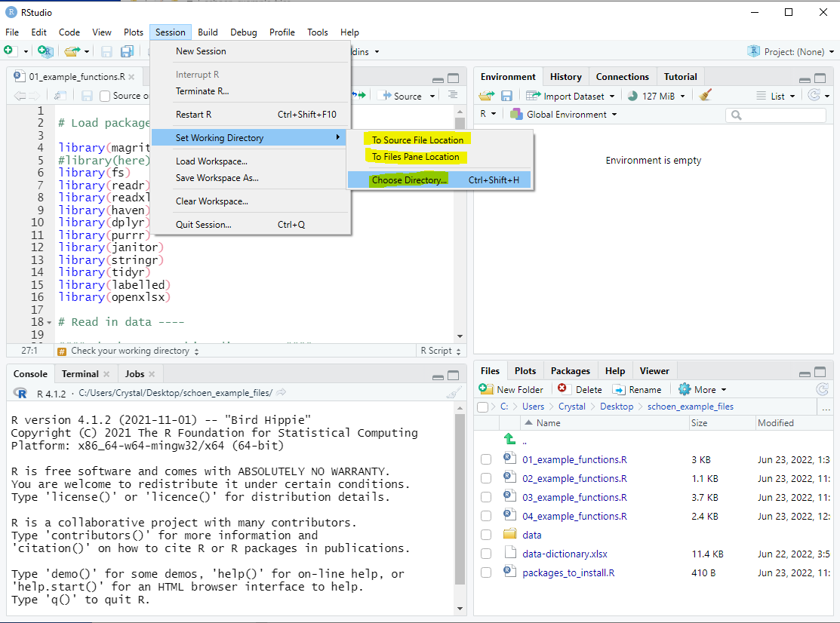The width and height of the screenshot is (840, 623).
Task: Open the List view dropdown
Action: [776, 96]
